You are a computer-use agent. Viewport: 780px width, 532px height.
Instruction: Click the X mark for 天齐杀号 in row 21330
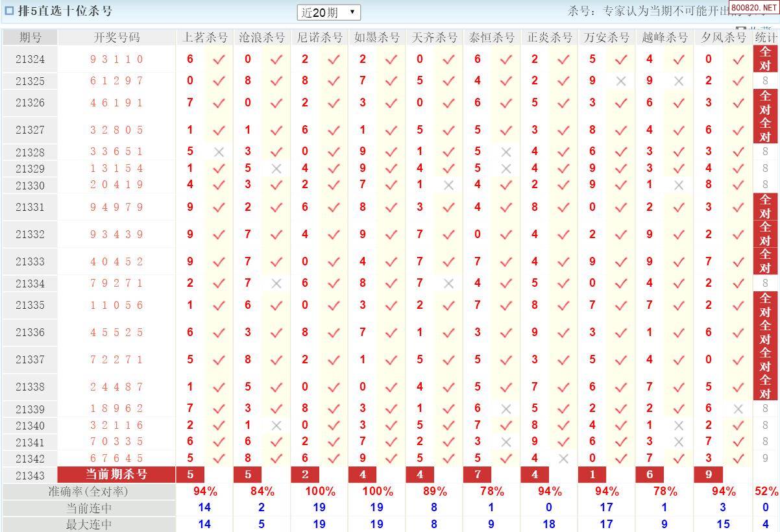tap(448, 185)
